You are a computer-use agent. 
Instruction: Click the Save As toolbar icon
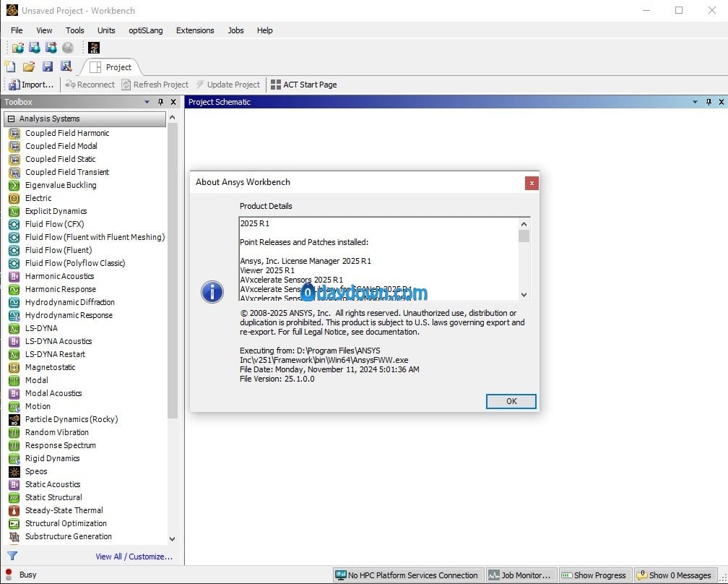coord(66,67)
